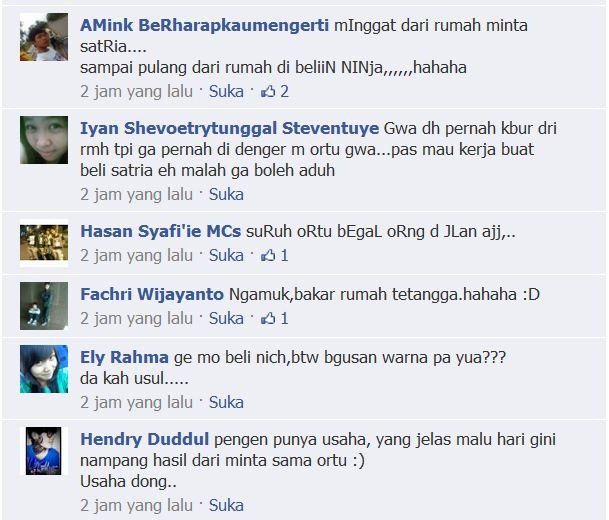The height and width of the screenshot is (520, 609).
Task: Open Fachri Wijayanto's avatar
Action: click(44, 306)
